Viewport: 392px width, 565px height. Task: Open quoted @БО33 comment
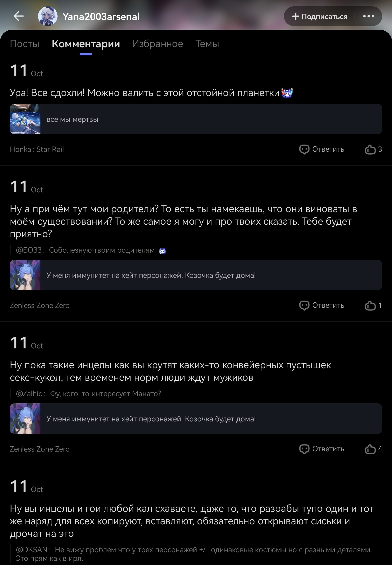(x=91, y=250)
